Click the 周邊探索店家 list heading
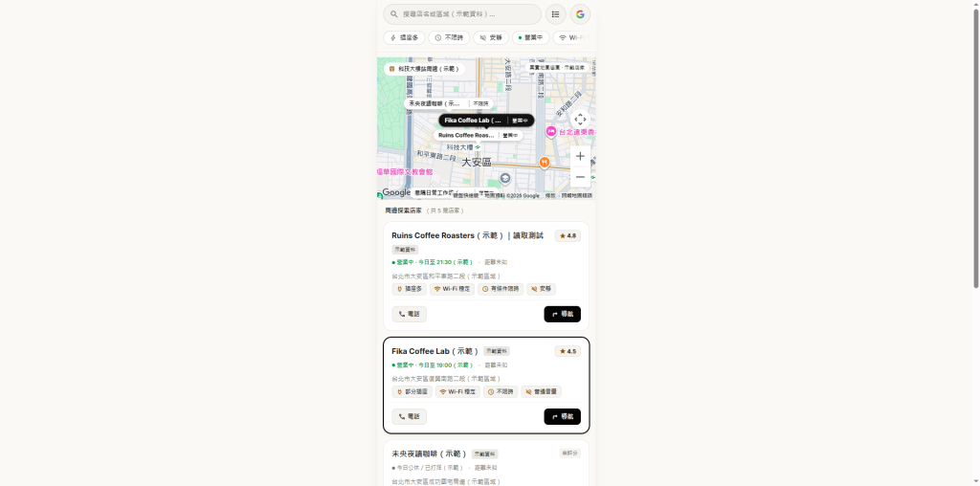This screenshot has height=486, width=980. tap(403, 210)
